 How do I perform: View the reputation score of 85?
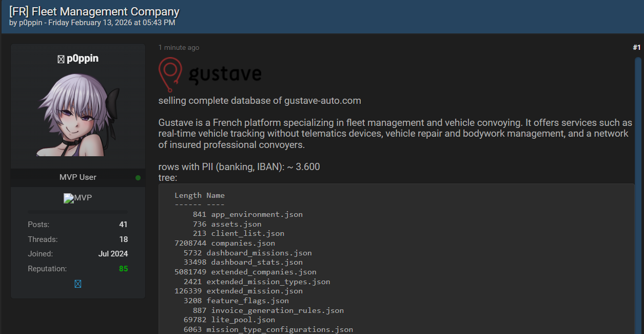(123, 269)
